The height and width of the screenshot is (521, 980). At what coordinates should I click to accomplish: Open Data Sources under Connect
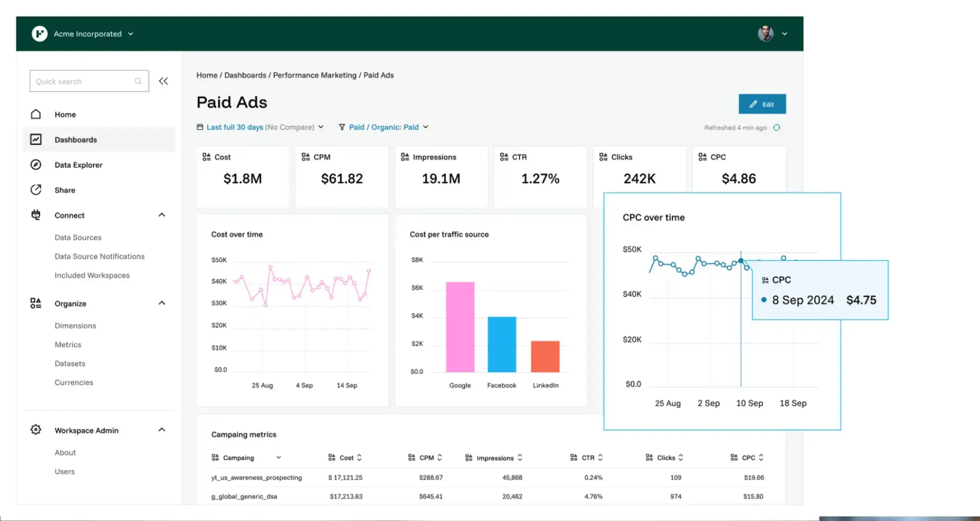(x=78, y=238)
